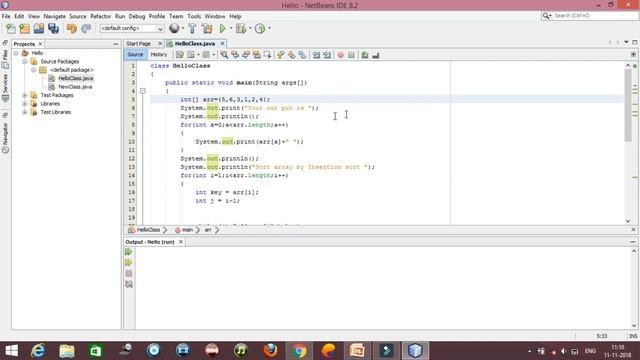640x360 pixels.
Task: Click HelloClass in the breadcrumb bar
Action: [x=148, y=230]
